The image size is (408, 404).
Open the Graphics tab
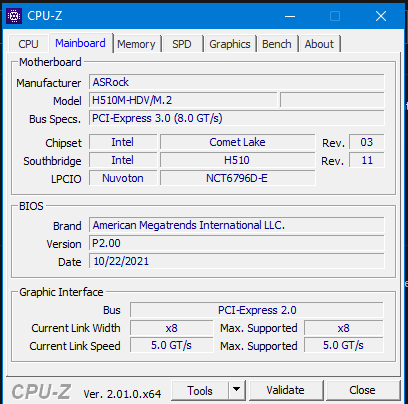[230, 44]
